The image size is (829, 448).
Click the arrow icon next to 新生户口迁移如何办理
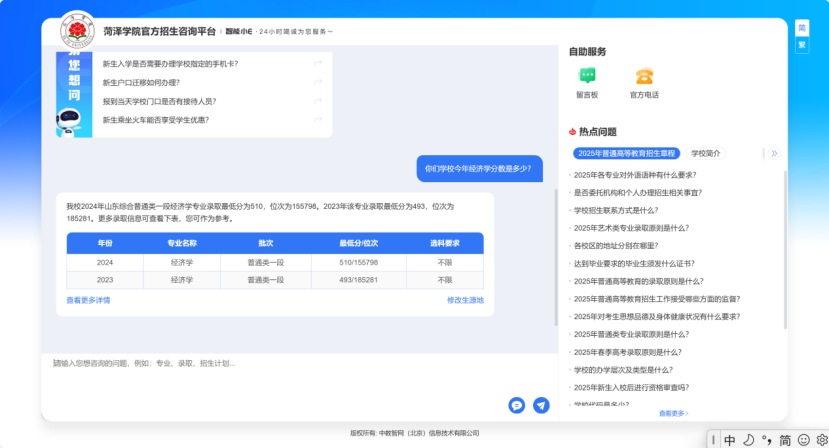[318, 82]
